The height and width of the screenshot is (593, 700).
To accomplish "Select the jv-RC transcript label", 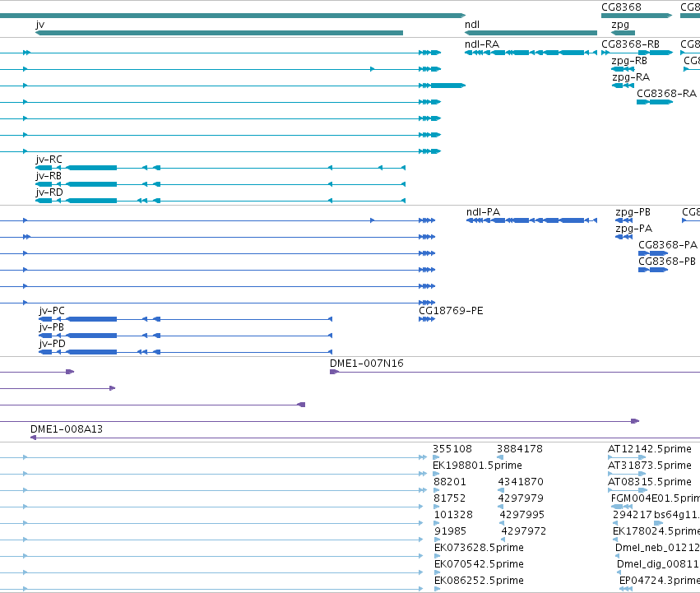I will coord(49,160).
